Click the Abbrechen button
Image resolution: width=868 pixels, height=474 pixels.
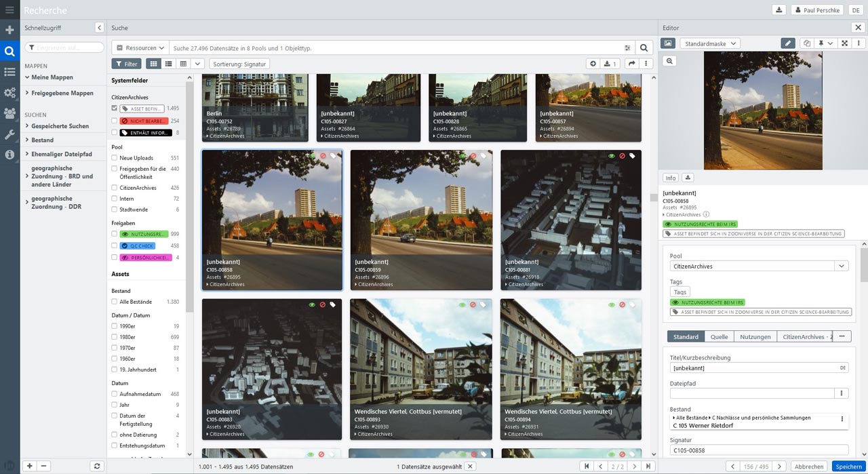(809, 467)
